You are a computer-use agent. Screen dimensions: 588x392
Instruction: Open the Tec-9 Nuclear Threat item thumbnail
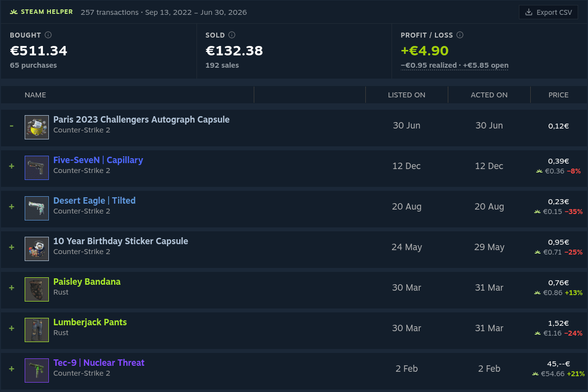pyautogui.click(x=37, y=371)
